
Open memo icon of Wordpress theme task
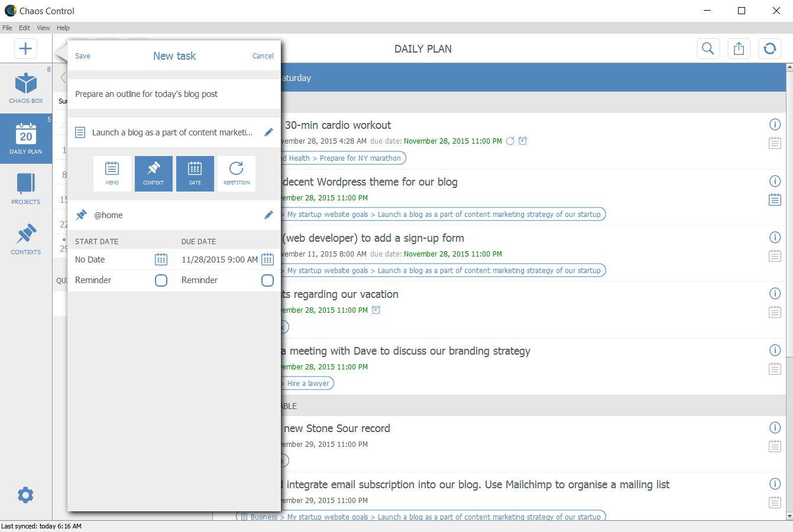coord(775,200)
